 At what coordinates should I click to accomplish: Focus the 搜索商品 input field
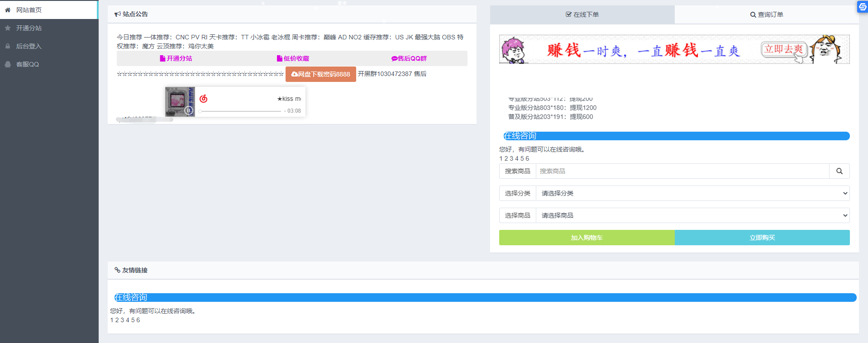point(682,171)
